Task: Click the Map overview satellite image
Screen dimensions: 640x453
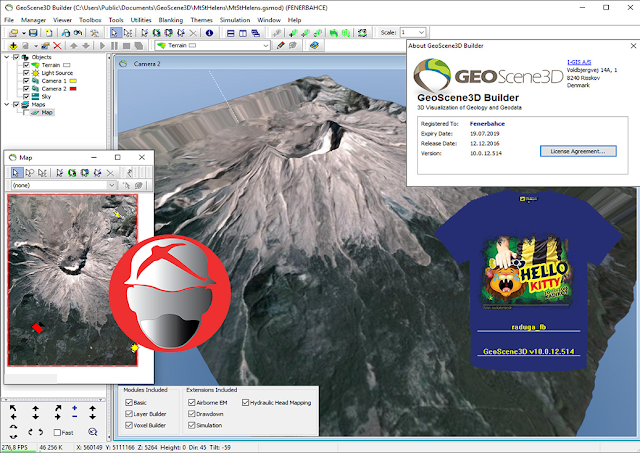Action: [73, 280]
